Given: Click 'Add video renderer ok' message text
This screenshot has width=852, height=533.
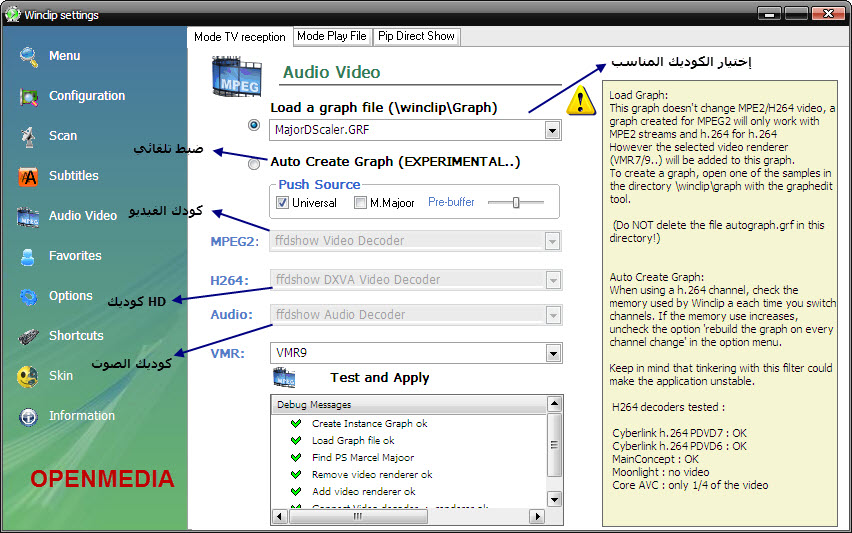Looking at the screenshot, I should 364,491.
